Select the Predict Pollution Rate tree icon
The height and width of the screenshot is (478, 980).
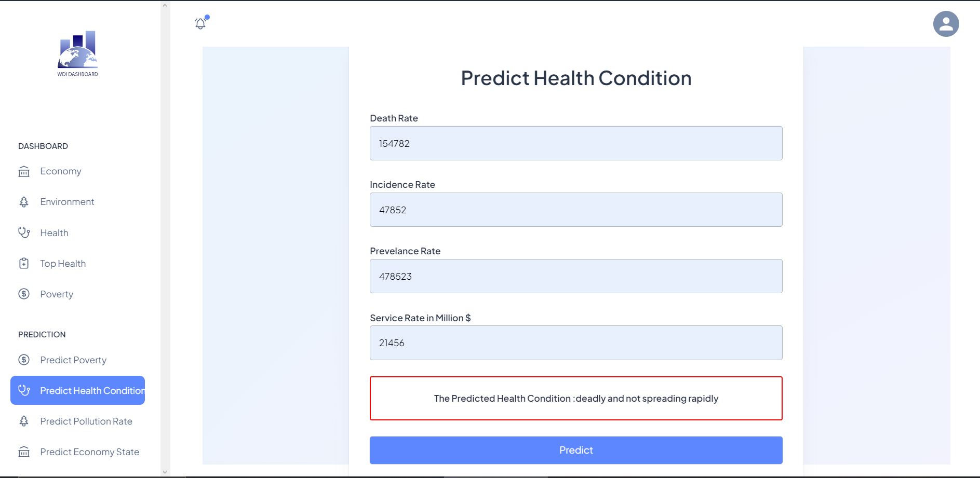[x=24, y=421]
